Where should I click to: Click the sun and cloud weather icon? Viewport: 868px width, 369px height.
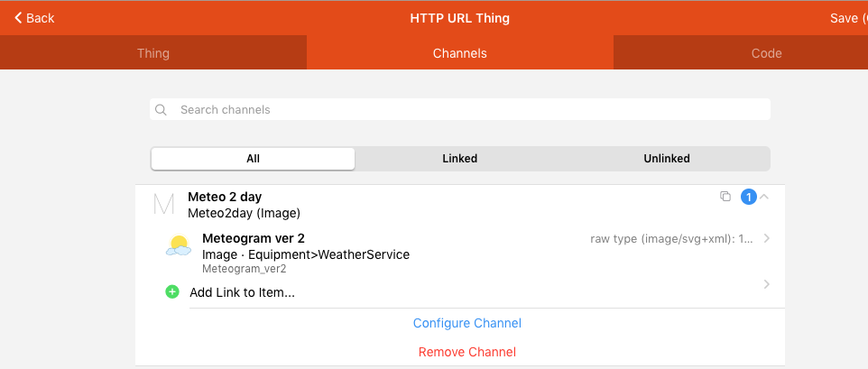[179, 245]
